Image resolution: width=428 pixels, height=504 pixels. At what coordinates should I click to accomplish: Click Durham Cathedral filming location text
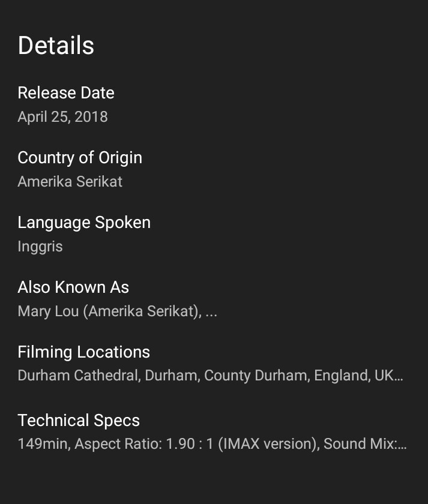click(79, 376)
